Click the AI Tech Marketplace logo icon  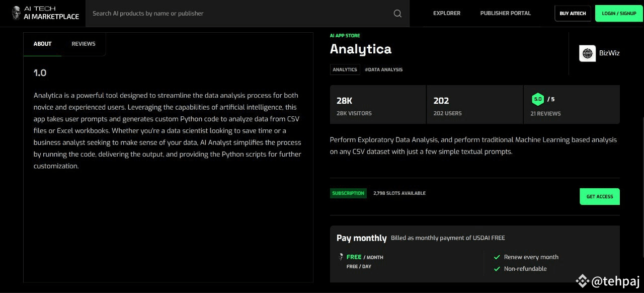(x=17, y=13)
